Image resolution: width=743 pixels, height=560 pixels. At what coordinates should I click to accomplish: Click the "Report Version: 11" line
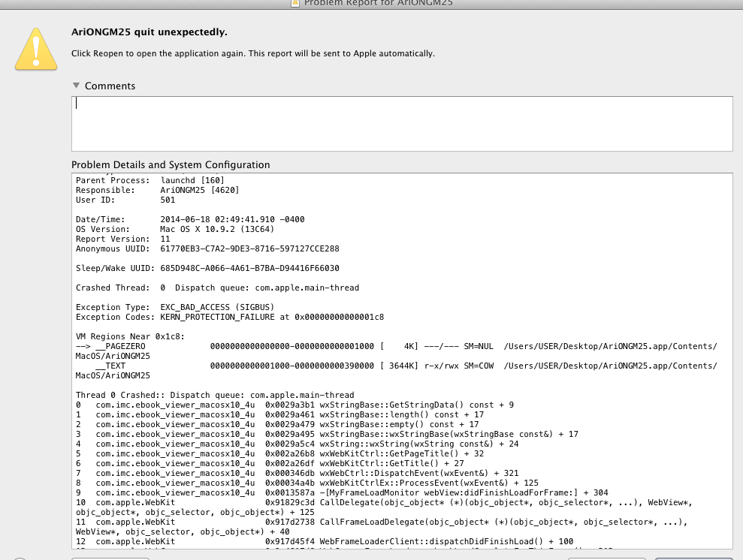[122, 239]
